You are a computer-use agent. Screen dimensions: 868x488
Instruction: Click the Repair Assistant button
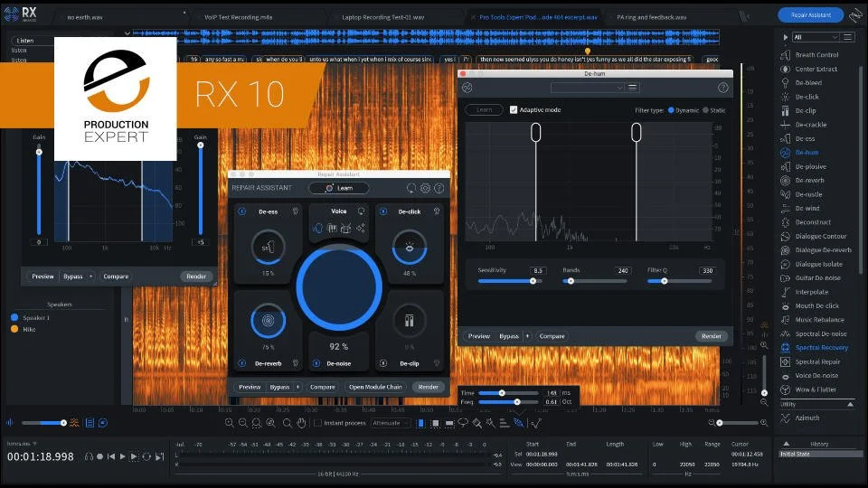(811, 15)
